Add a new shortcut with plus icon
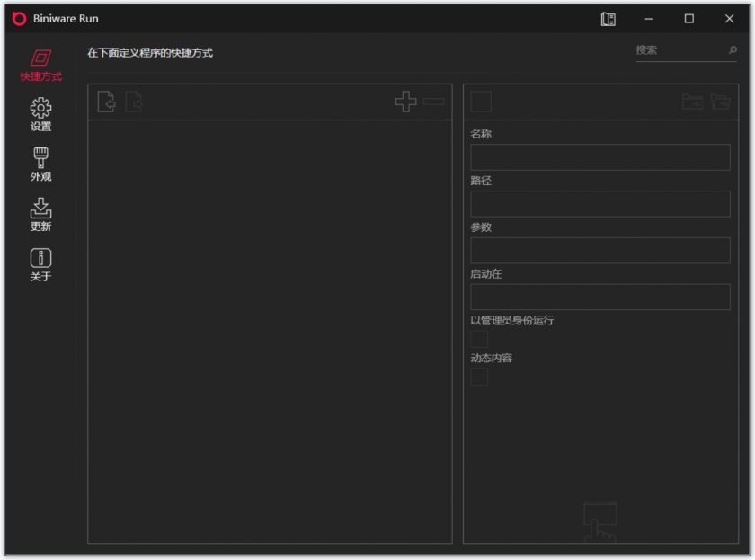755x560 pixels. (406, 102)
